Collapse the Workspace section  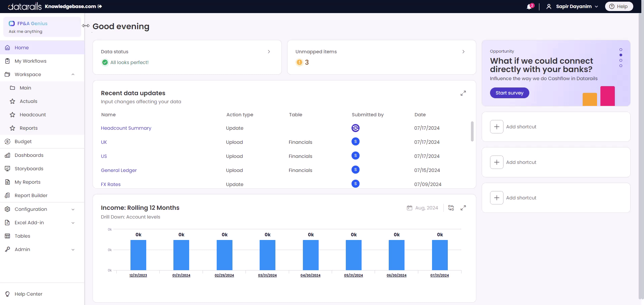pos(73,74)
